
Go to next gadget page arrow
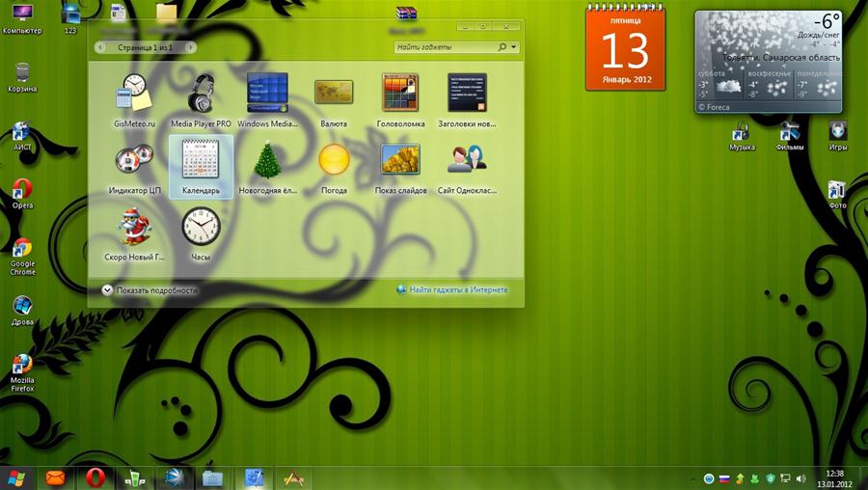click(x=190, y=46)
